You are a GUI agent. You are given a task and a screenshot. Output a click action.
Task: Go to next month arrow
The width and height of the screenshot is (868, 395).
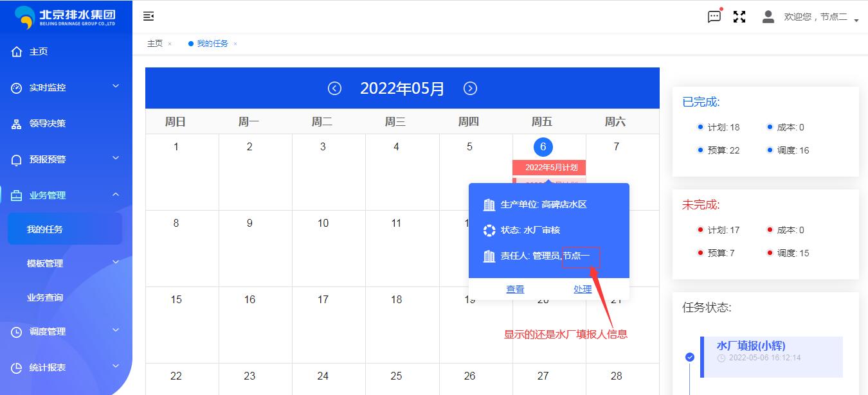470,89
